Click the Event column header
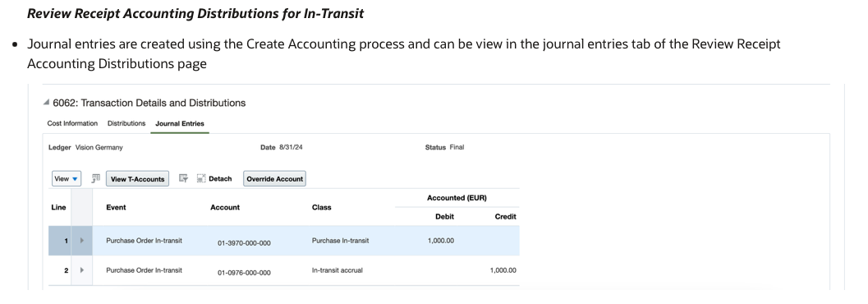868x304 pixels. pyautogui.click(x=116, y=207)
